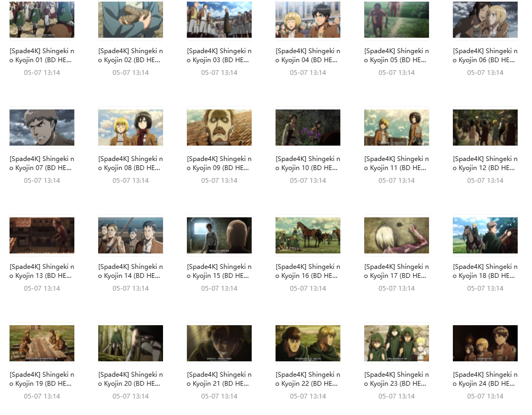This screenshot has width=532, height=415.
Task: Select the Kyojin 17 thumbnail
Action: pos(397,235)
